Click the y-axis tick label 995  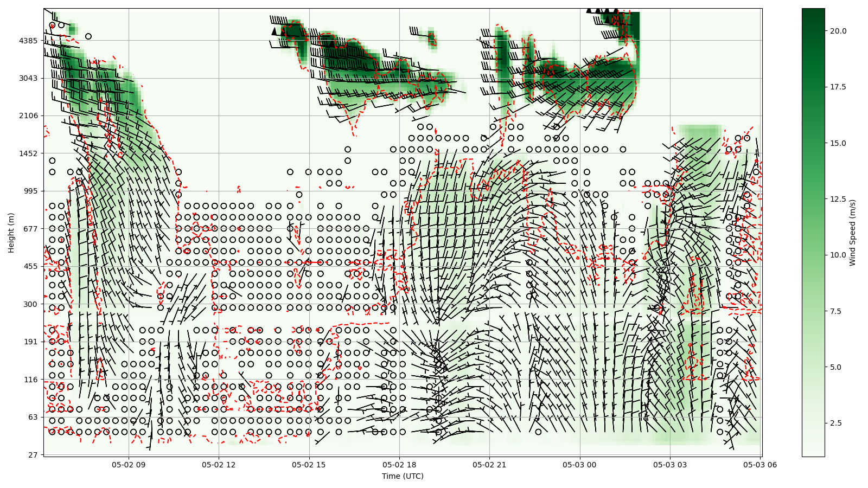(30, 191)
